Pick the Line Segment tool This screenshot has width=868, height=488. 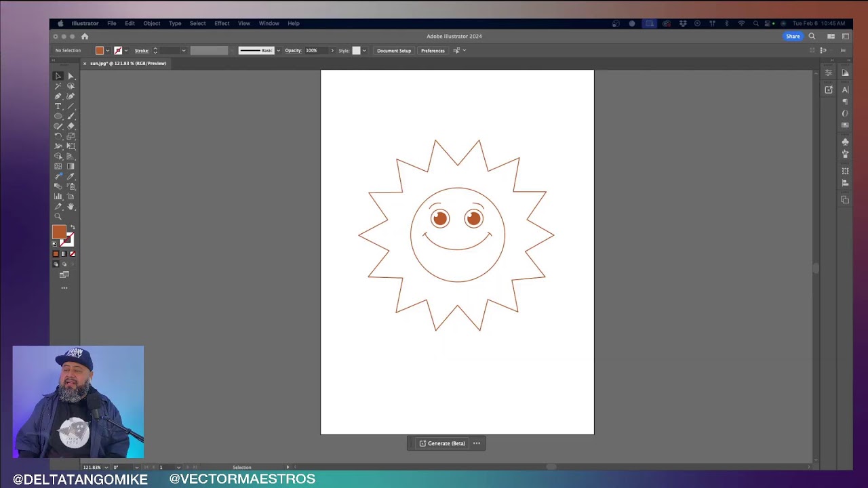coord(71,106)
